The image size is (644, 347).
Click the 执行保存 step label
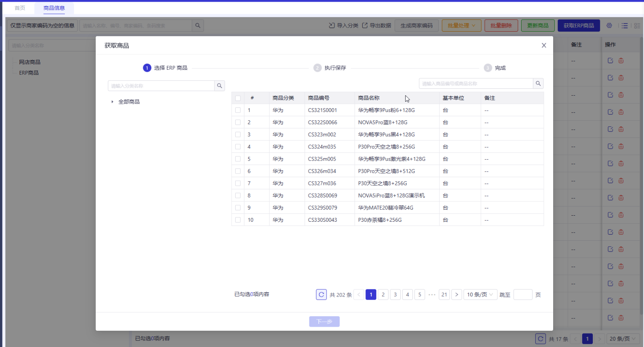click(335, 68)
